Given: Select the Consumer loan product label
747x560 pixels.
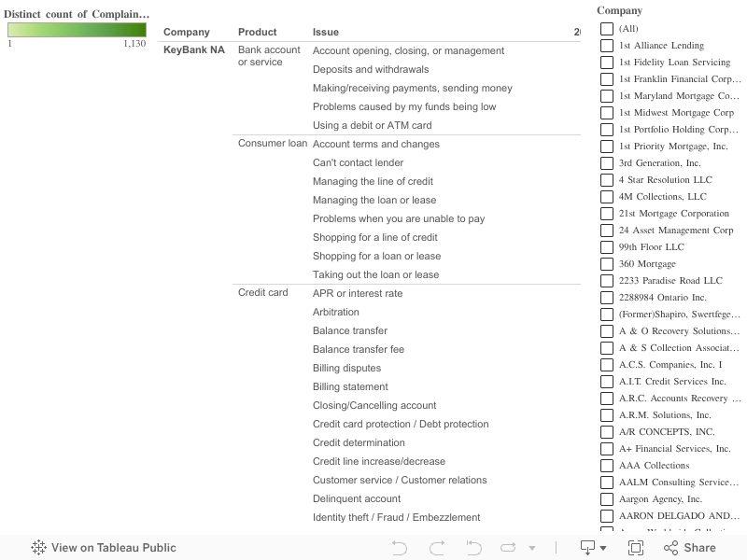Looking at the screenshot, I should pos(273,143).
